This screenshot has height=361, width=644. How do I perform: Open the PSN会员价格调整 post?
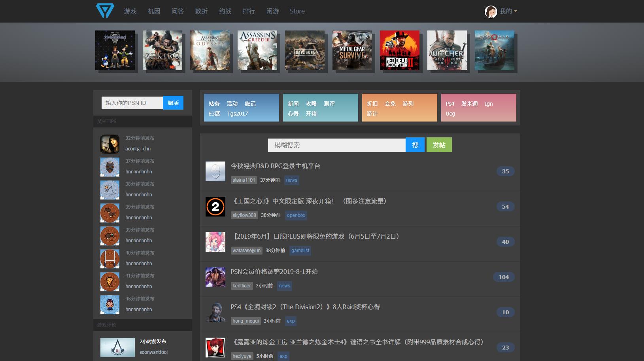pyautogui.click(x=274, y=272)
